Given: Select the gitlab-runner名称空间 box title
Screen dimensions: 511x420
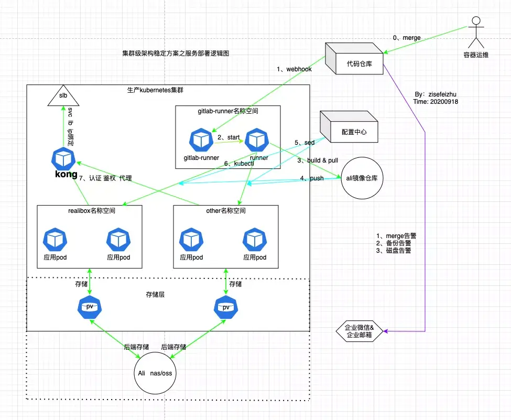Looking at the screenshot, I should click(228, 111).
